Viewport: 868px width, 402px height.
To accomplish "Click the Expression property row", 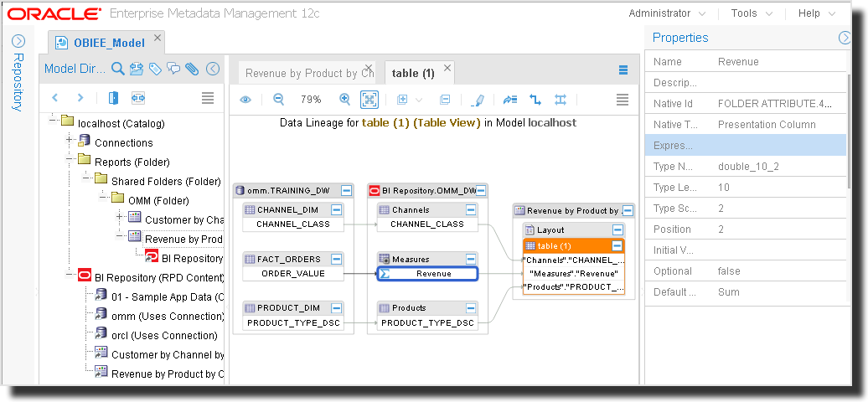I will pyautogui.click(x=746, y=146).
